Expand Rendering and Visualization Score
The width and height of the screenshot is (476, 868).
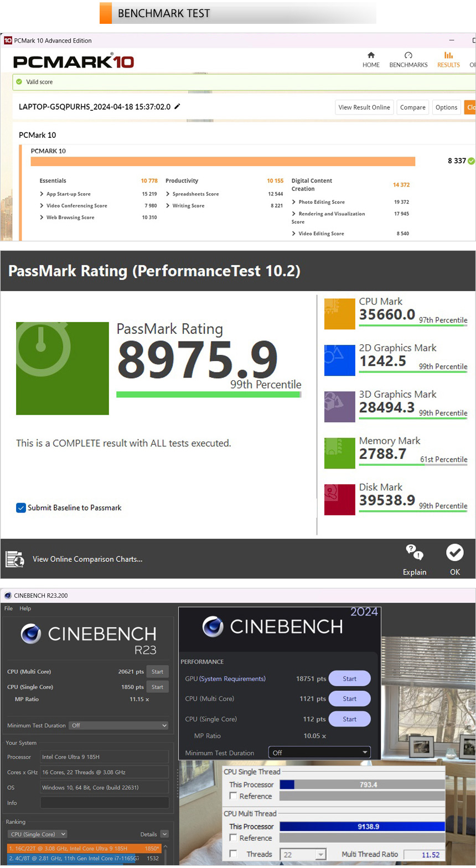(294, 214)
